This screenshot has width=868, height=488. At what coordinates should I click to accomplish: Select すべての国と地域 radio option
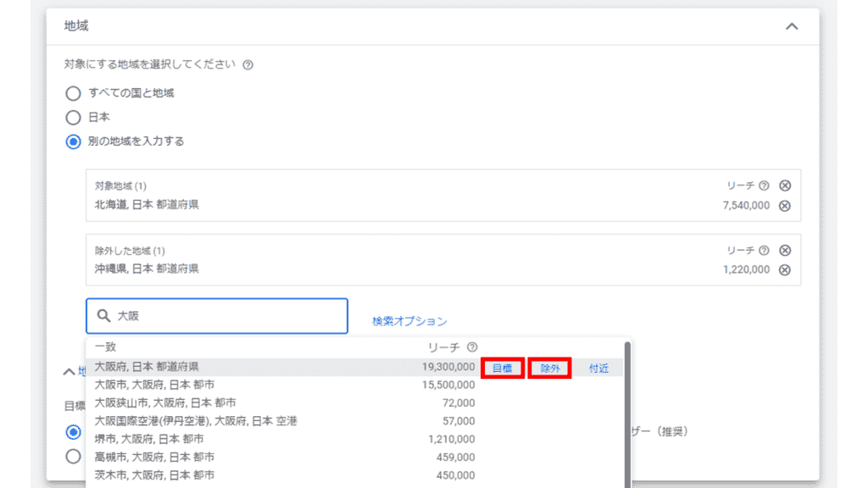click(x=74, y=93)
